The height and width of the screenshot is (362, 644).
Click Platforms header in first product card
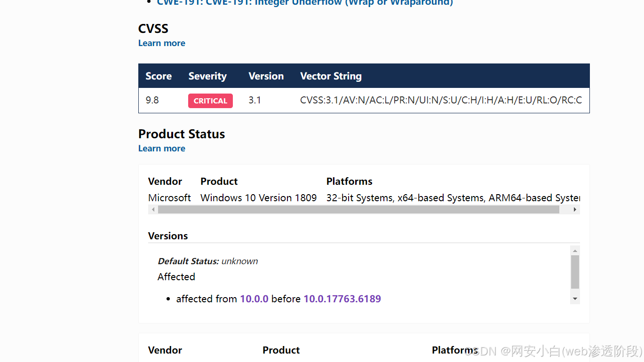tap(350, 181)
